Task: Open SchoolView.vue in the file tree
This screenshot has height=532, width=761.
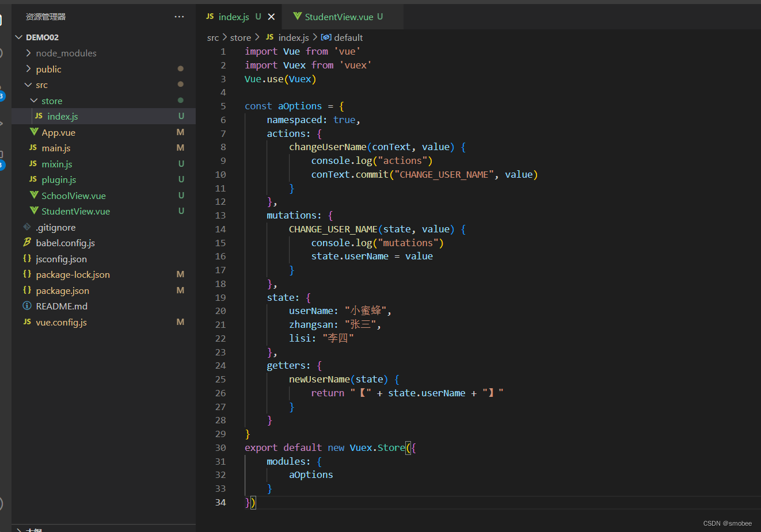Action: tap(104, 196)
